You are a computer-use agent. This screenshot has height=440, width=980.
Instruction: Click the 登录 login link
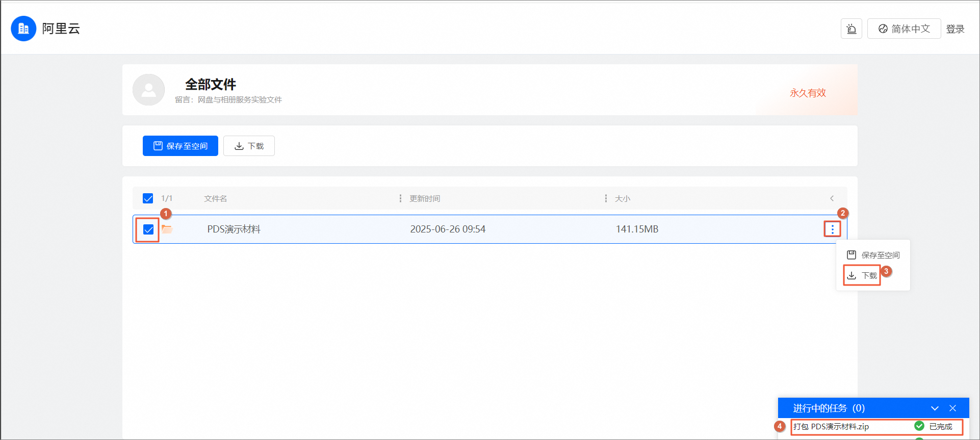click(955, 29)
